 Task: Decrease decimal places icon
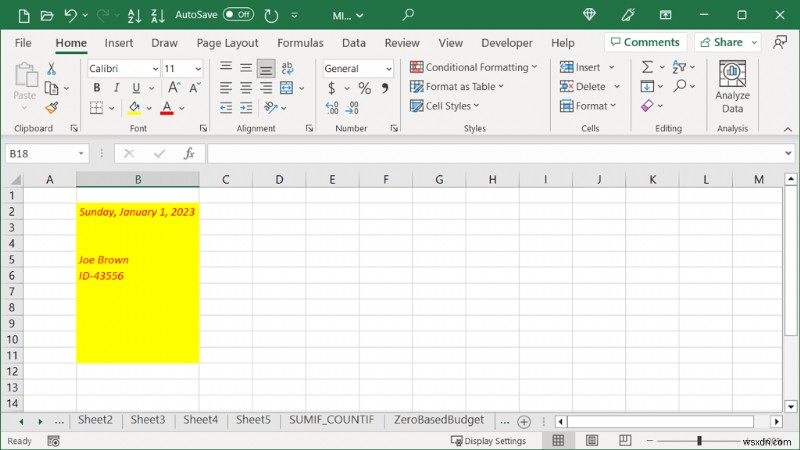point(352,108)
